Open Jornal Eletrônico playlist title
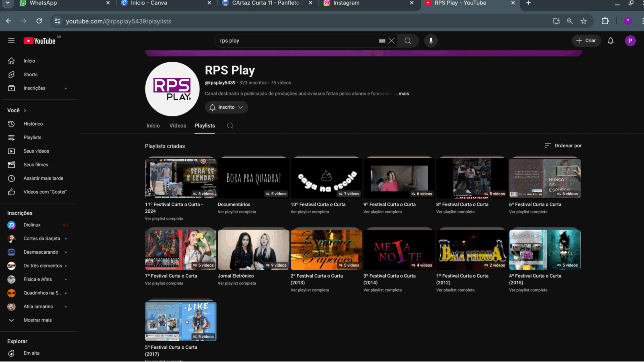This screenshot has width=644, height=362. [x=236, y=276]
